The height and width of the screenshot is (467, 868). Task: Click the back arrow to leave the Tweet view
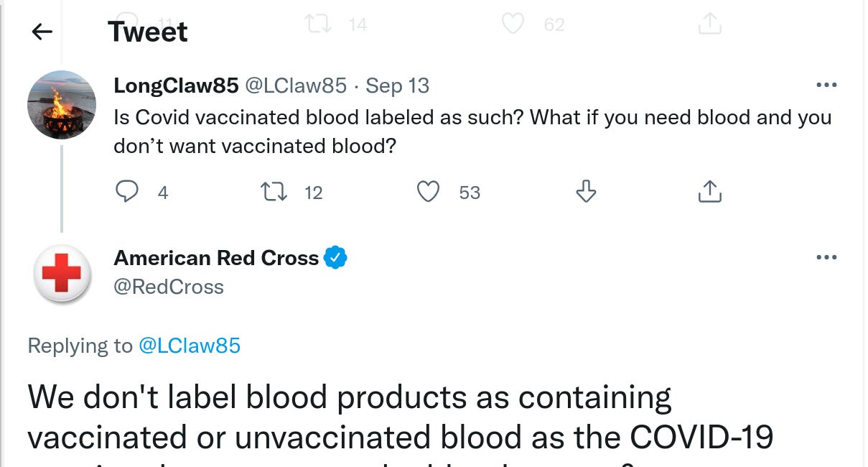pyautogui.click(x=41, y=32)
